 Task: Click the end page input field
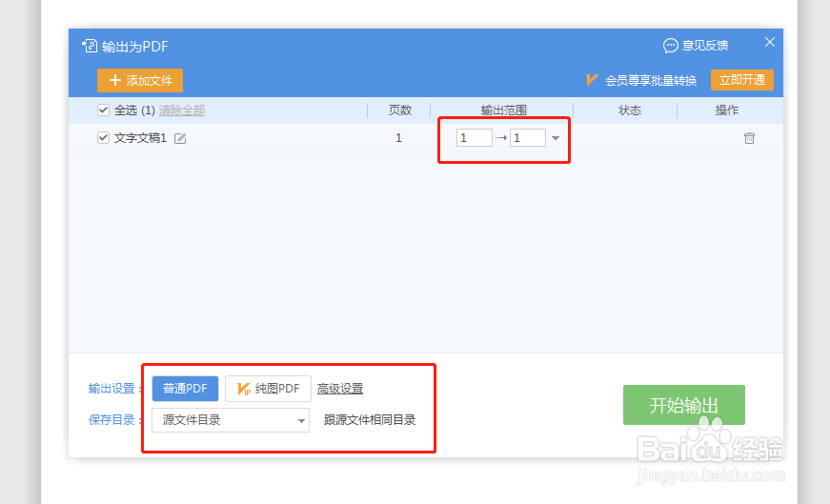(528, 137)
